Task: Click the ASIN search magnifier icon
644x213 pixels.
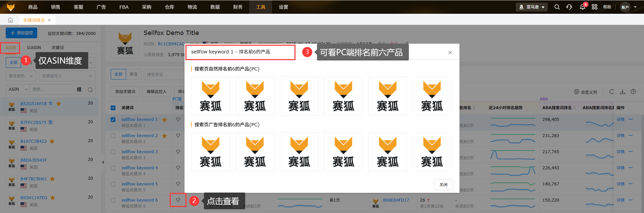Action: pyautogui.click(x=90, y=89)
